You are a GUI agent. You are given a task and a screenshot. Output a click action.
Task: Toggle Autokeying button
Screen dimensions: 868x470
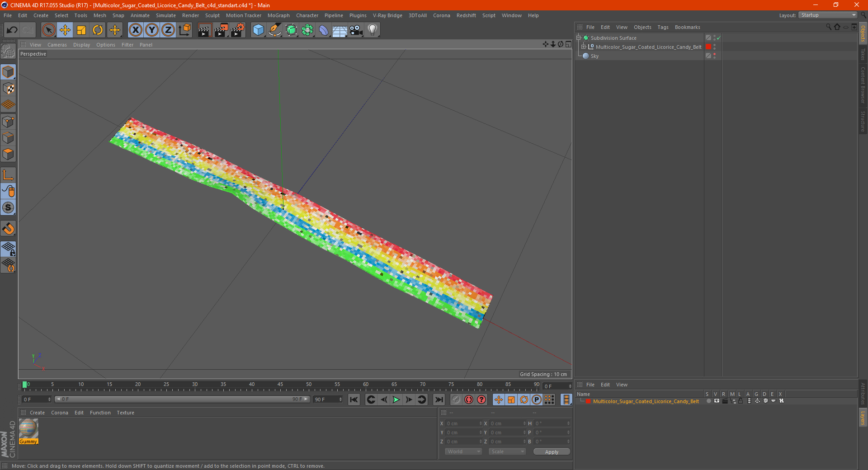click(469, 399)
